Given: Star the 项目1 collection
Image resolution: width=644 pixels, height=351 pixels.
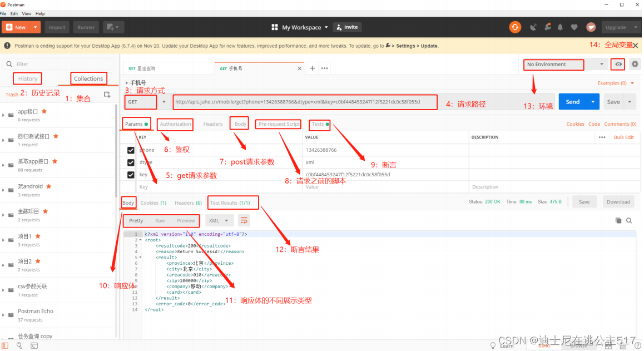Looking at the screenshot, I should pos(38,236).
